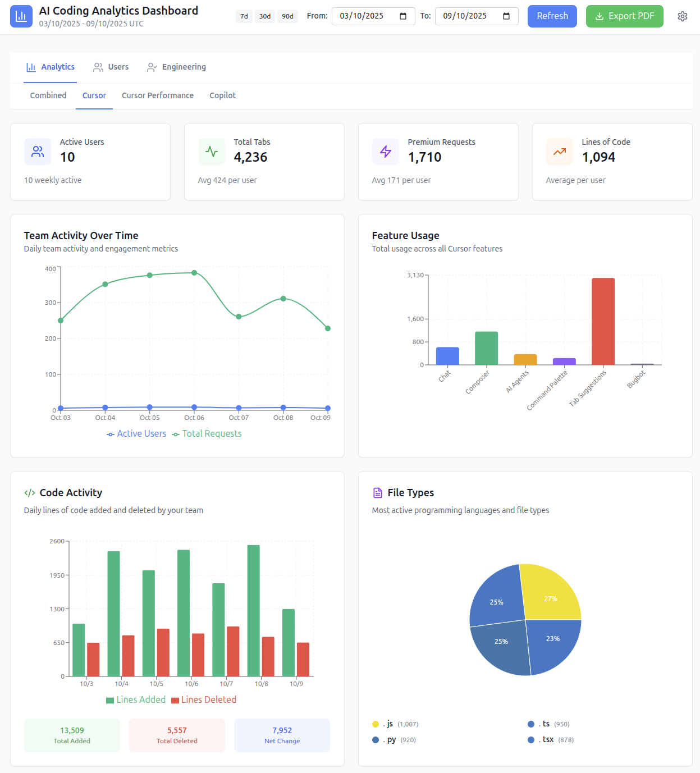The image size is (700, 773).
Task: Click the blue Chat bar
Action: [447, 356]
